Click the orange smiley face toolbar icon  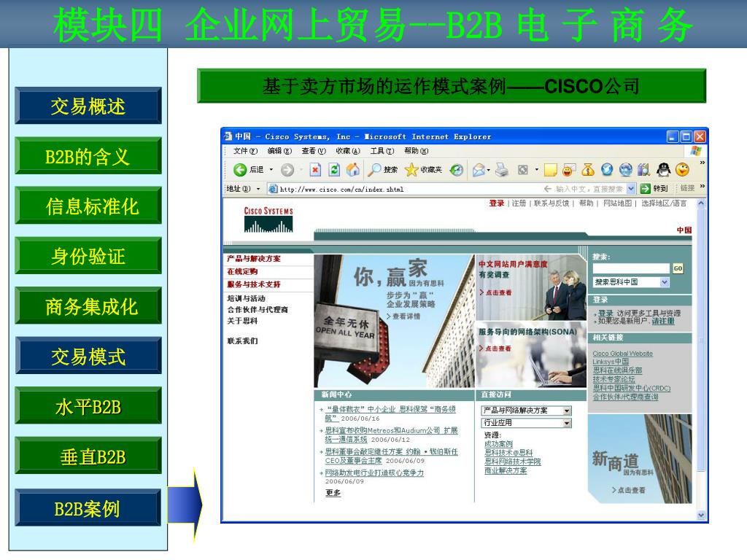point(682,169)
